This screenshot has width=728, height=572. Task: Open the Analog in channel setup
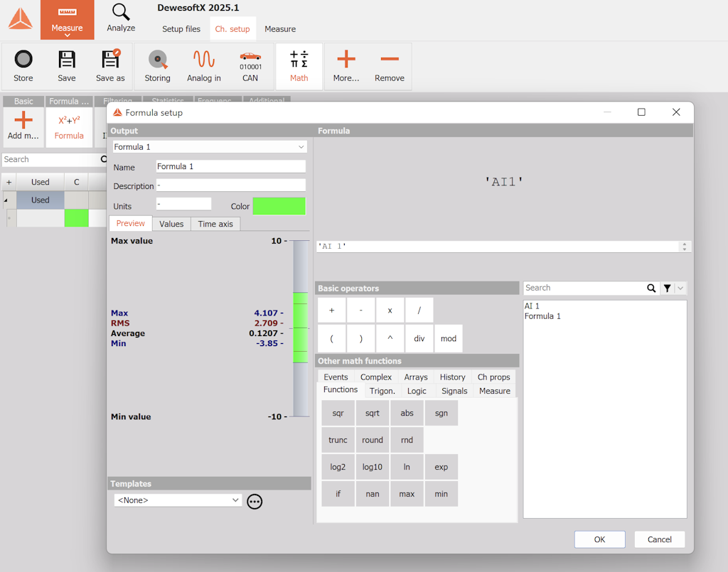[204, 60]
